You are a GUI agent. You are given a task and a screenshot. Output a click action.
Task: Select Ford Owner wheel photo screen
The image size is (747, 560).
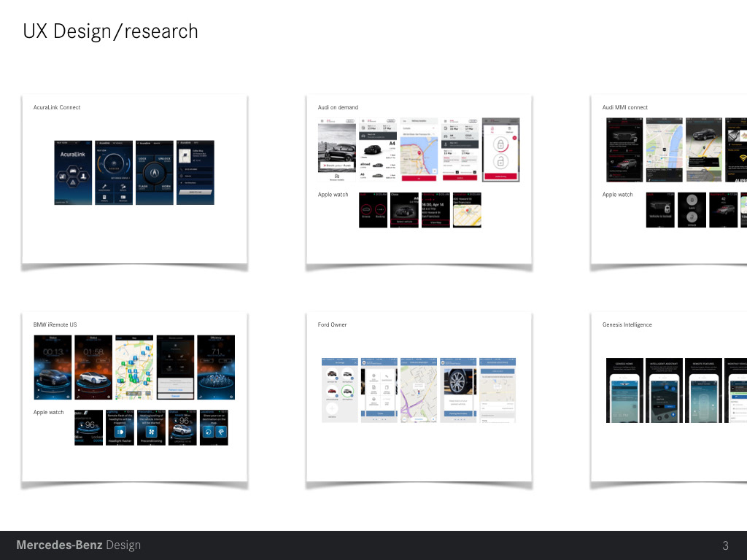pyautogui.click(x=458, y=390)
